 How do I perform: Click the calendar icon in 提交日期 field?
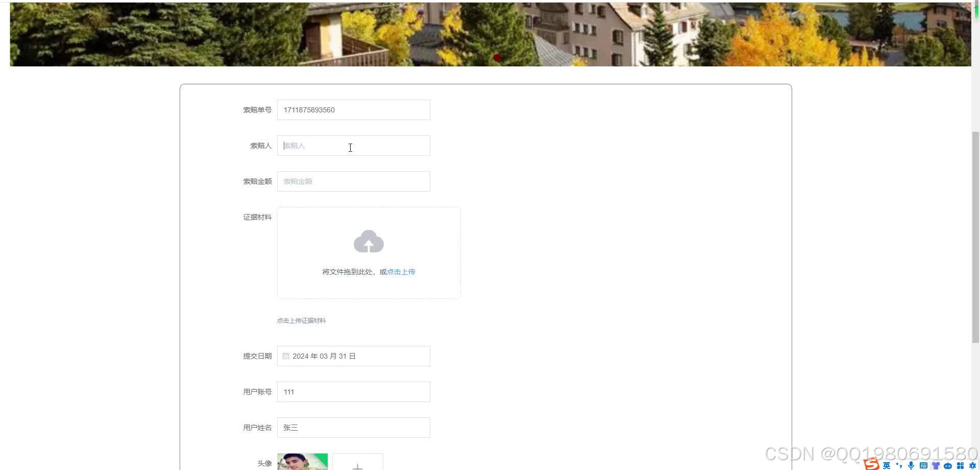tap(286, 356)
